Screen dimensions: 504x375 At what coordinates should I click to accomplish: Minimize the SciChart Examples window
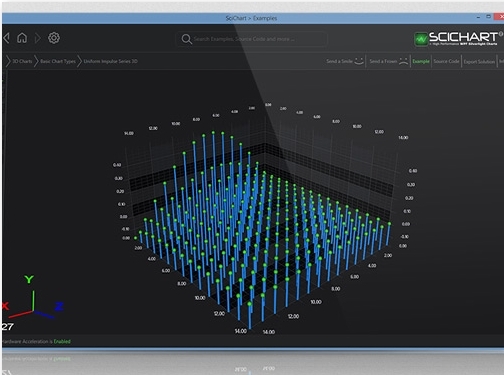pyautogui.click(x=478, y=17)
